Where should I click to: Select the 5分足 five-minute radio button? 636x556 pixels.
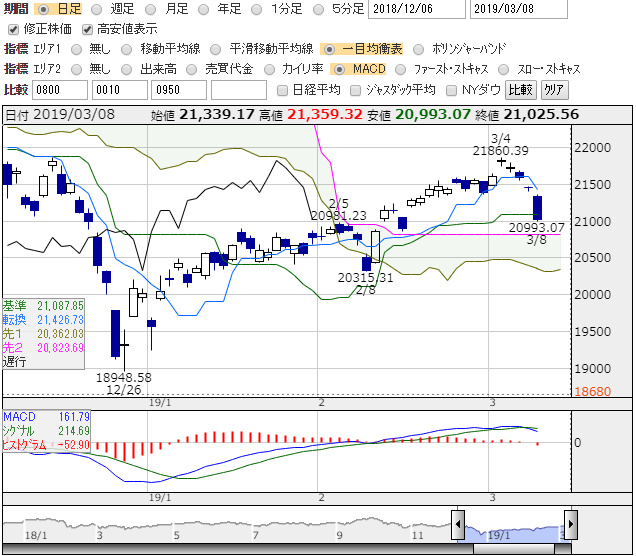coord(318,9)
